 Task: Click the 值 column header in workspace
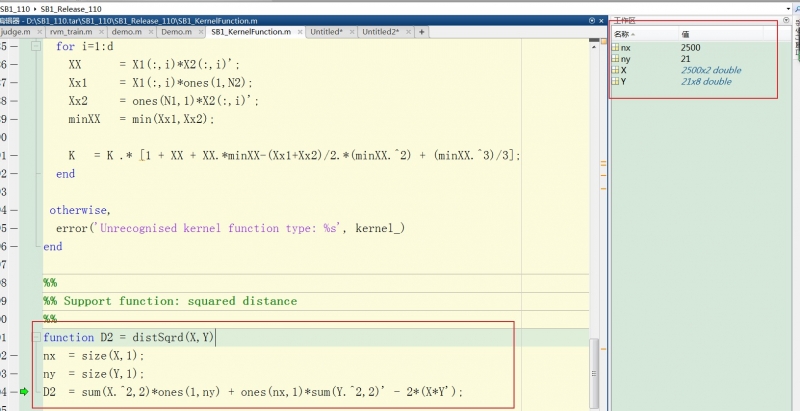coord(685,34)
